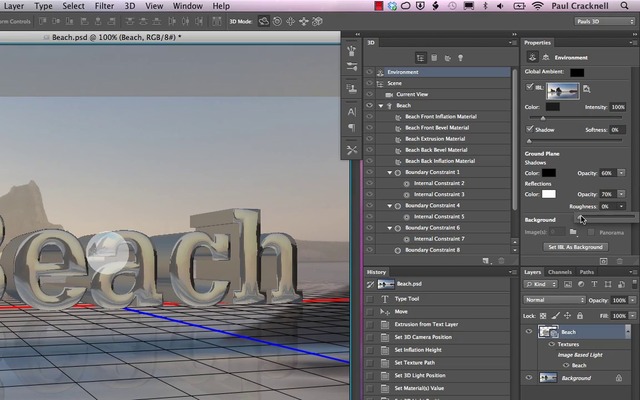Image resolution: width=640 pixels, height=400 pixels.
Task: Show whole scene filter in 3D panel
Action: click(x=421, y=58)
